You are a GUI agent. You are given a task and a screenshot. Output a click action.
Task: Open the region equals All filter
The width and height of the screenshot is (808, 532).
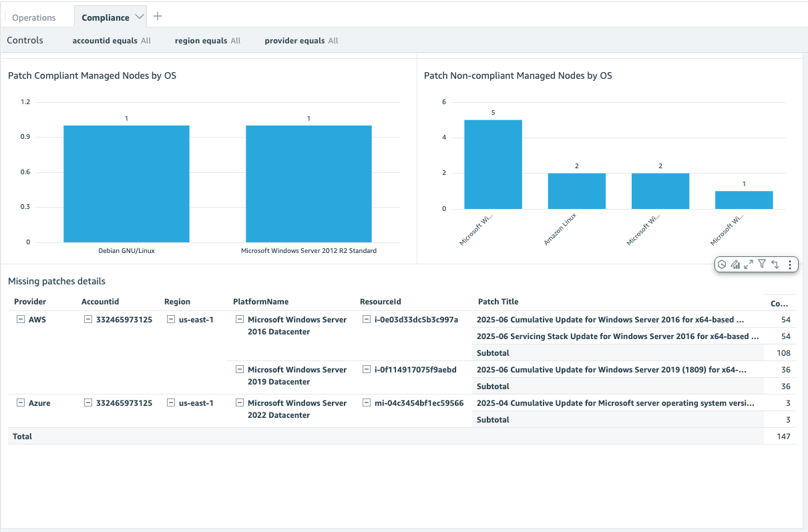coord(208,40)
